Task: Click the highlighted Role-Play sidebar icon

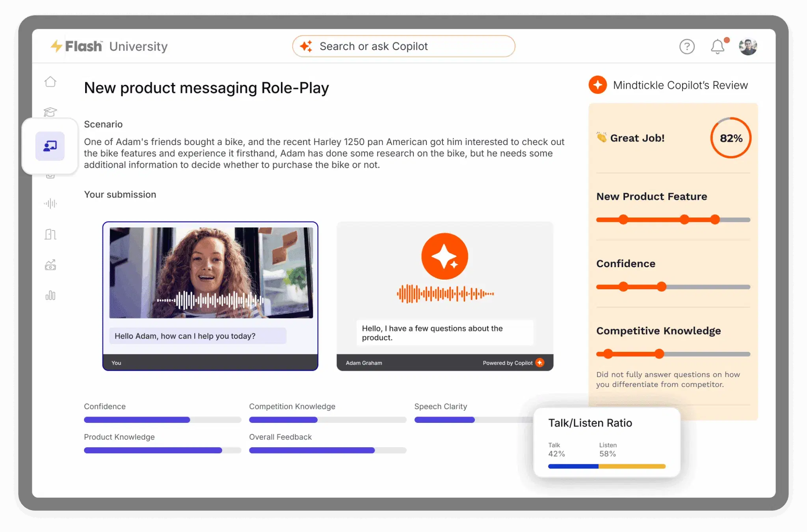Action: [50, 146]
